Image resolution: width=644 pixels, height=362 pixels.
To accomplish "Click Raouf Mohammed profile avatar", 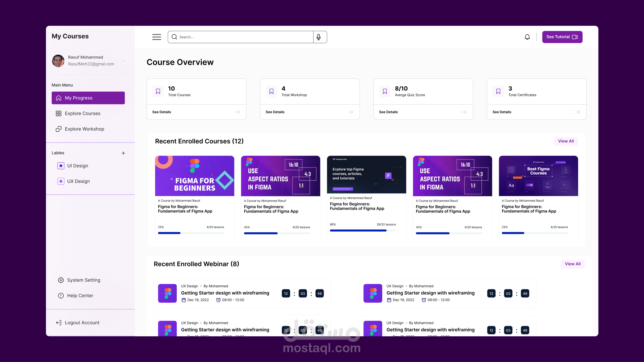I will 58,61.
